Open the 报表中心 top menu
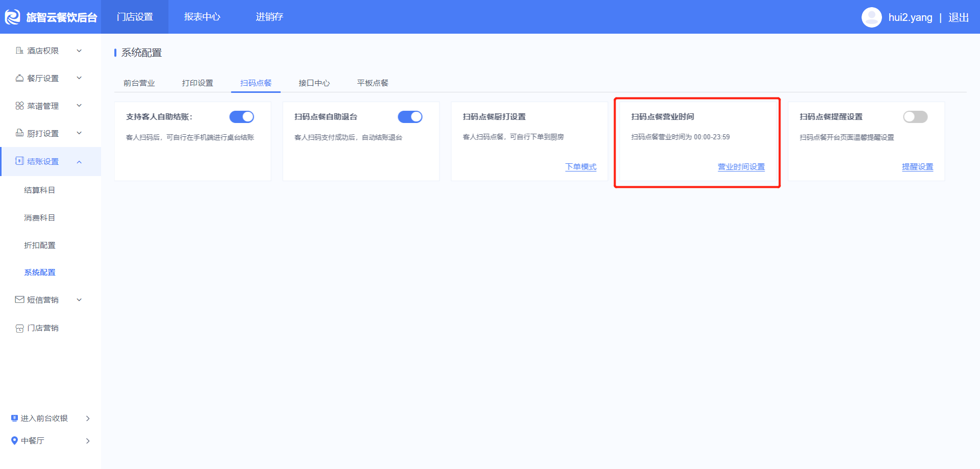This screenshot has height=469, width=980. point(202,17)
